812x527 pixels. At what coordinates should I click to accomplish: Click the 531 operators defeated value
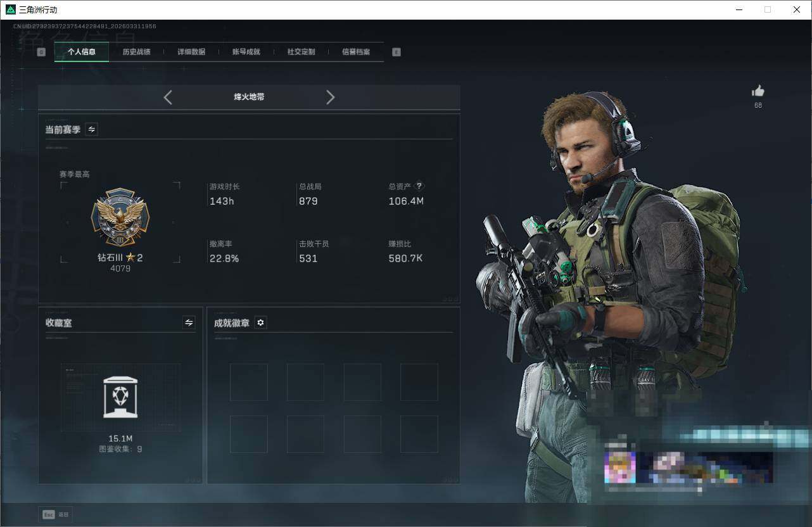pyautogui.click(x=308, y=258)
